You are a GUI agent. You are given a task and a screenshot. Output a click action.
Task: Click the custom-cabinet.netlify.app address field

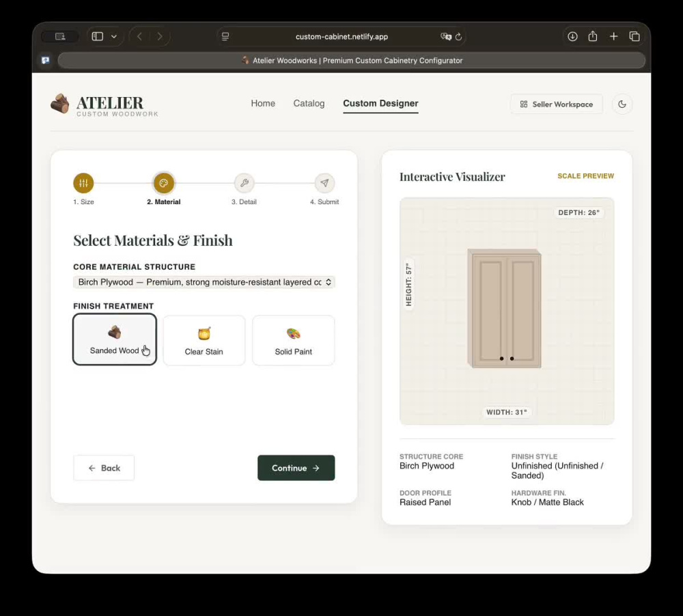tap(341, 37)
